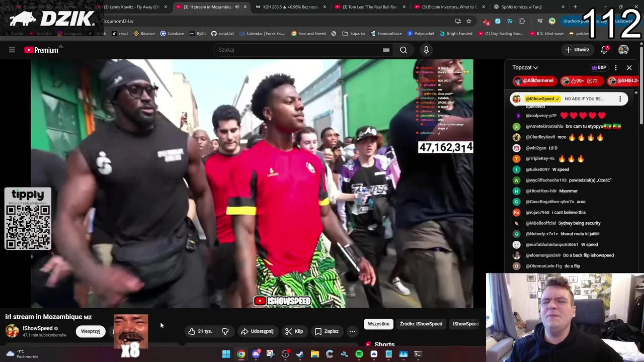Viewport: 644px width, 362px height.
Task: Open Calendar Forex Factory bookmark
Action: 262,34
